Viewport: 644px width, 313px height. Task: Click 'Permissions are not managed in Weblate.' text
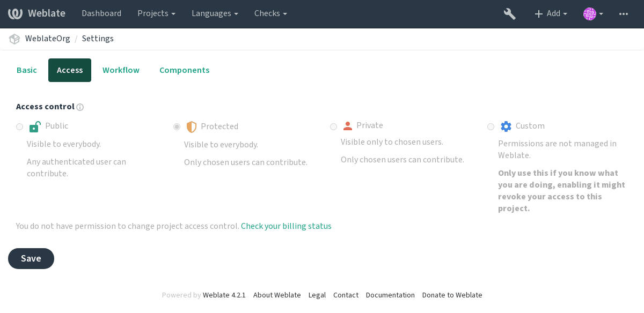pyautogui.click(x=557, y=150)
